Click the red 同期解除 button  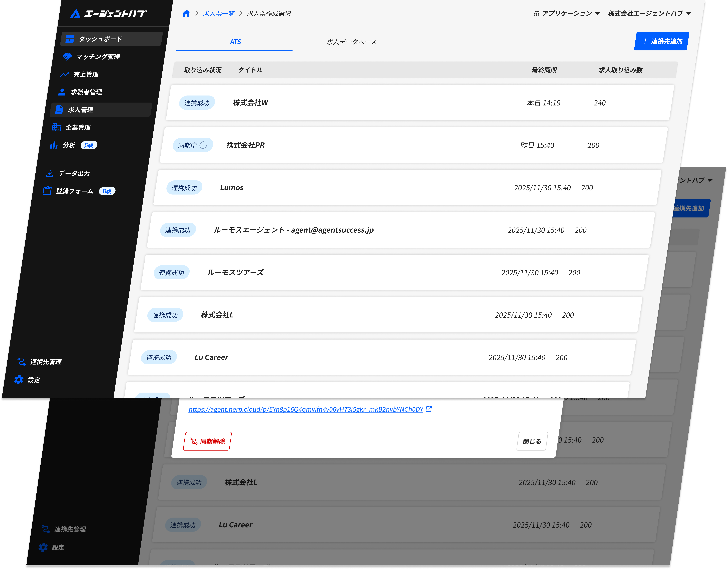(x=207, y=441)
